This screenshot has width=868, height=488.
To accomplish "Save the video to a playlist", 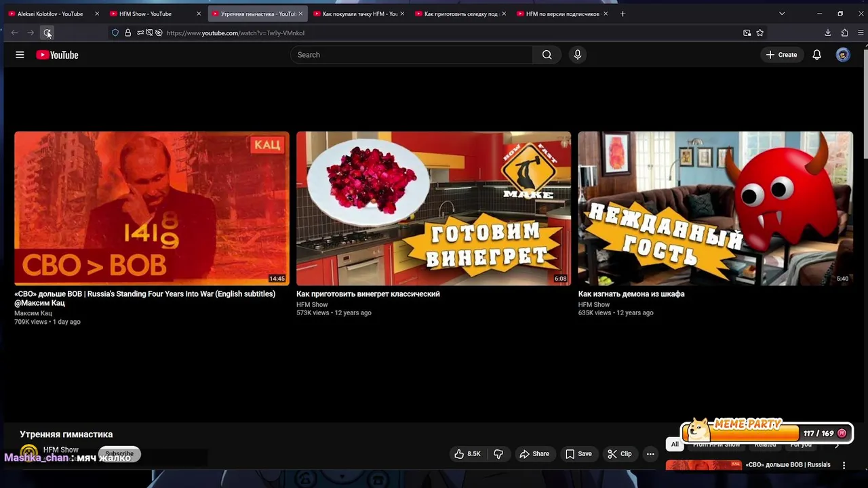I will click(578, 454).
